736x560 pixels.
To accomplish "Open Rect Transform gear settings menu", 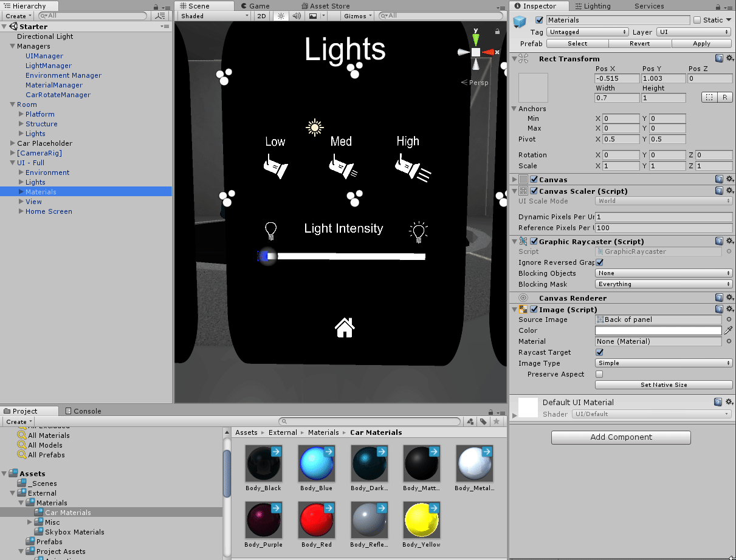I will pos(729,59).
